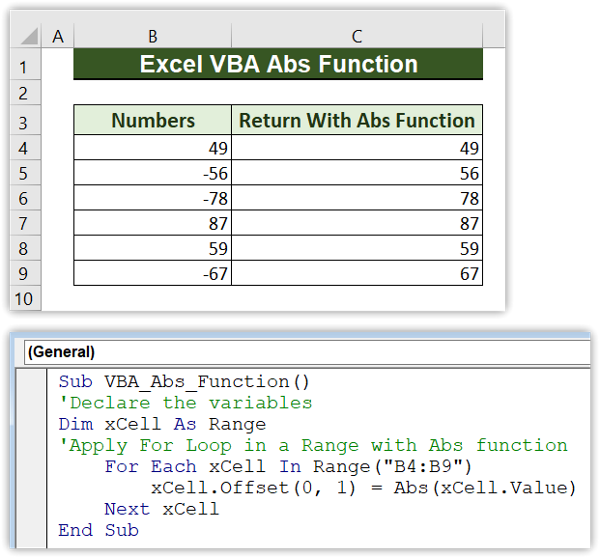Select row 6 header
The height and width of the screenshot is (558, 600).
(x=25, y=197)
